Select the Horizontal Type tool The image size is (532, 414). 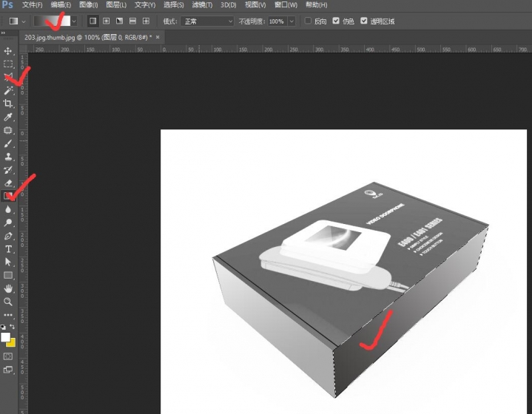pyautogui.click(x=8, y=249)
